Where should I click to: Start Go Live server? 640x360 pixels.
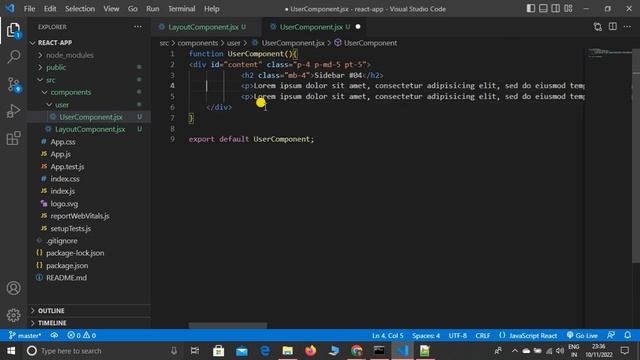(x=582, y=336)
